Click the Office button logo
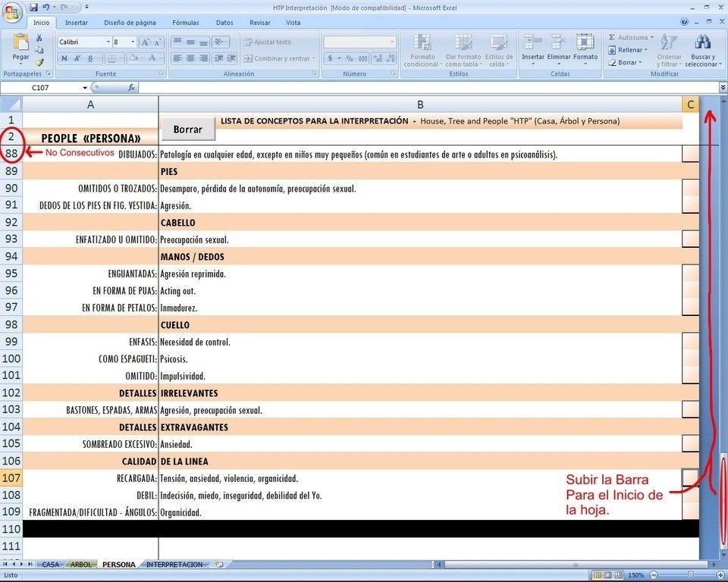The height and width of the screenshot is (582, 728). [13, 13]
